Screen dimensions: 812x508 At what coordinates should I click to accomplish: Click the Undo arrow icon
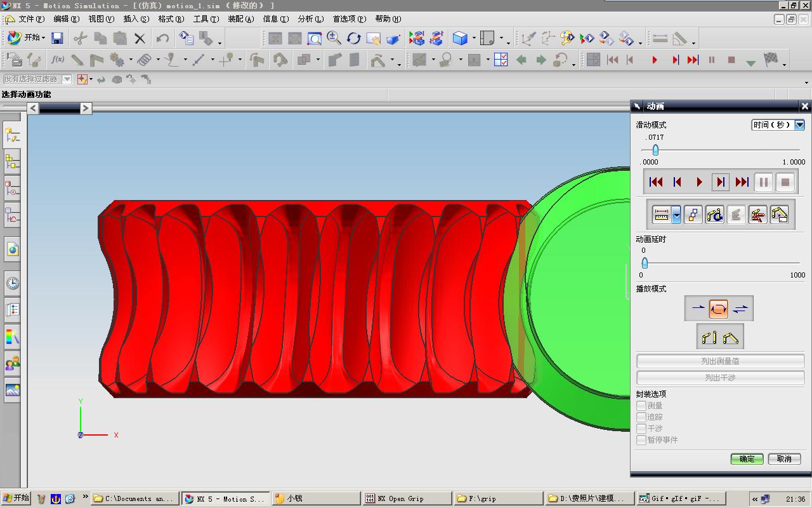click(162, 38)
